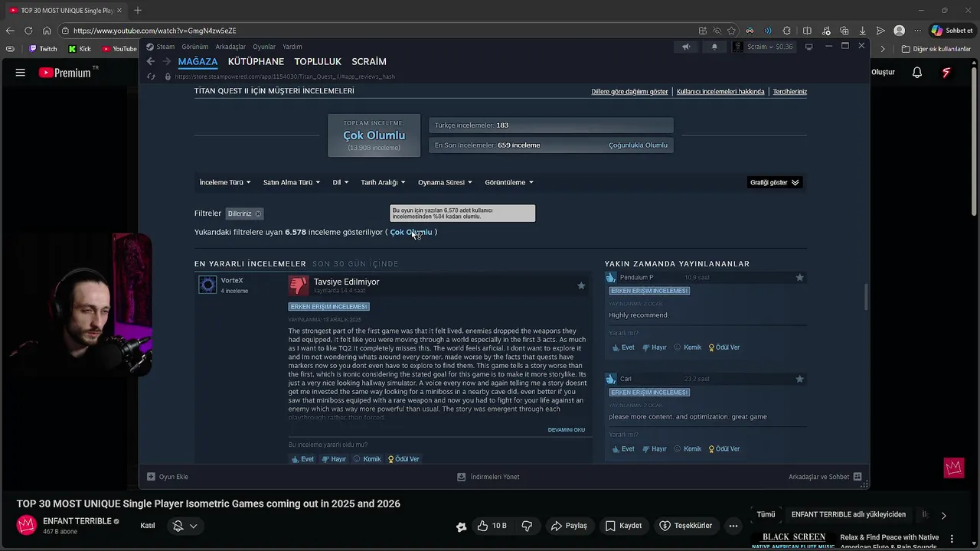Open browser downloads icon
The width and height of the screenshot is (980, 551).
click(x=862, y=31)
